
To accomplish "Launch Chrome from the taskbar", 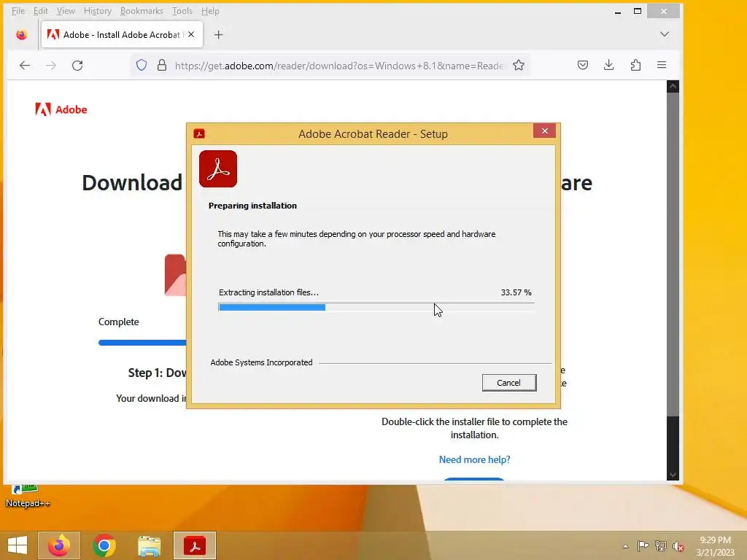I will tap(104, 545).
